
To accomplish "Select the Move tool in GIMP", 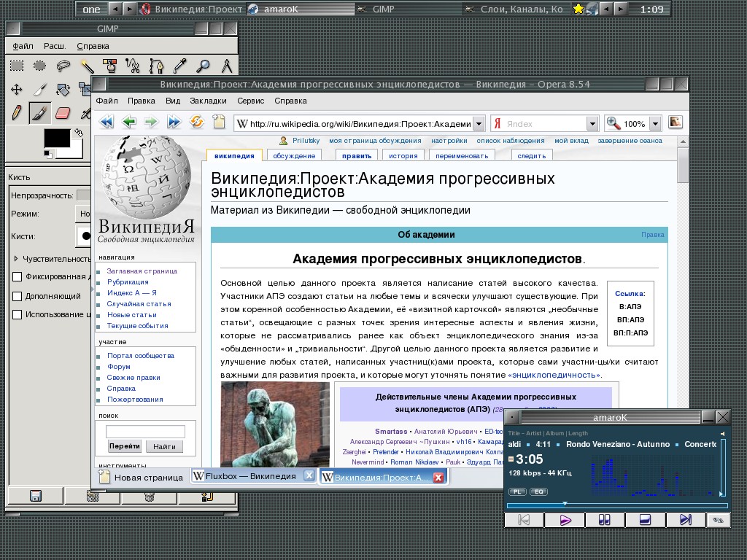I will point(17,89).
